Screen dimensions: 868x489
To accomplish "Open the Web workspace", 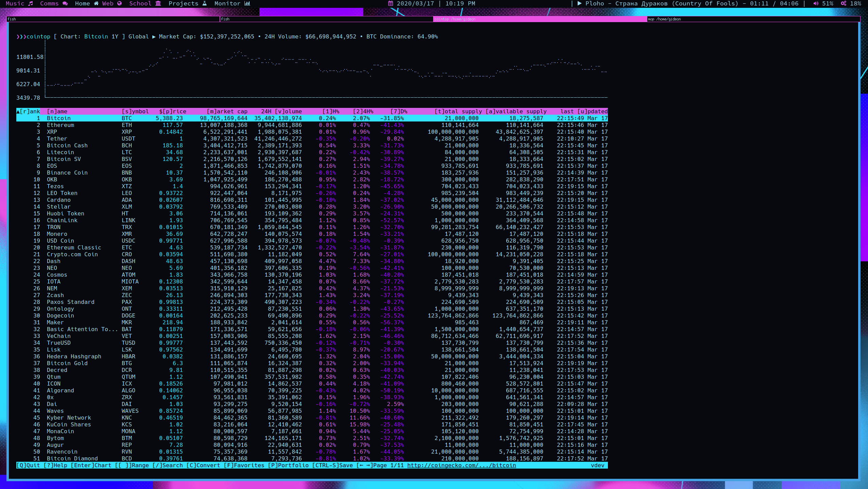I will [112, 3].
